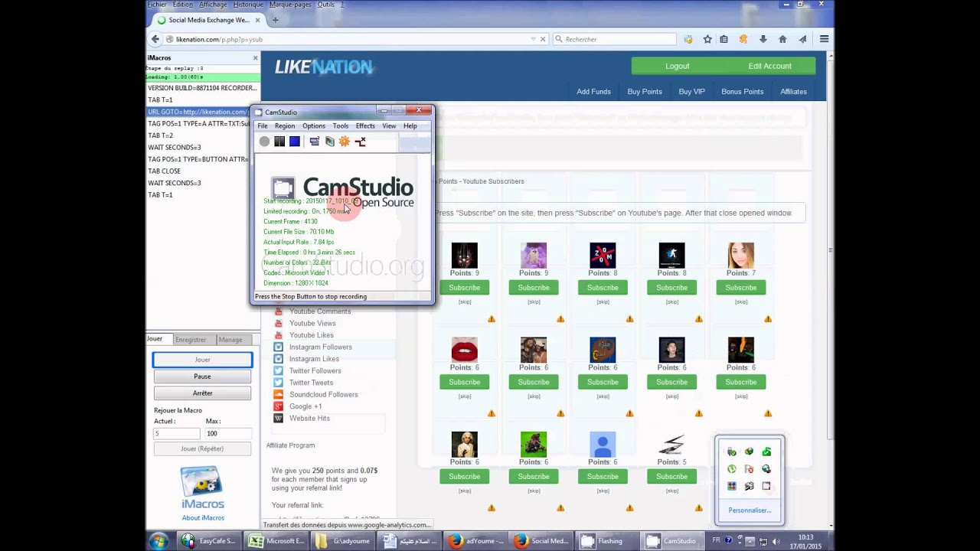980x551 pixels.
Task: Open G:\adyoume folder taskbar item
Action: pyautogui.click(x=342, y=541)
